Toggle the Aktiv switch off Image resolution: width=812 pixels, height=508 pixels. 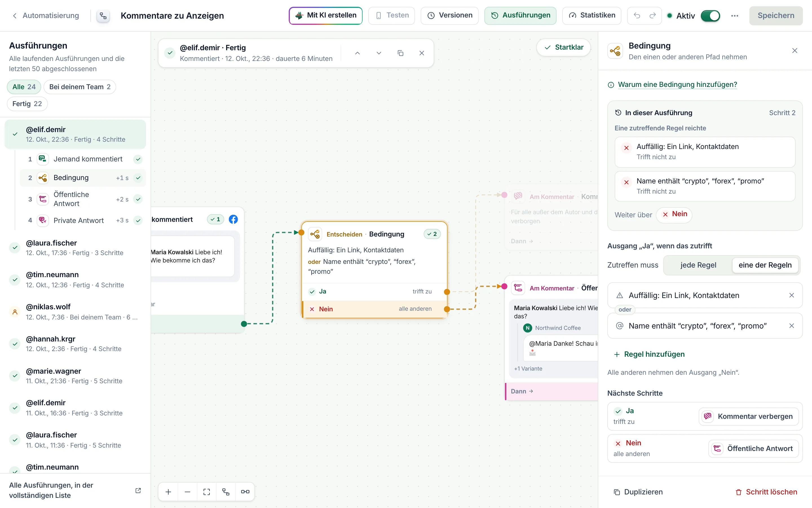point(710,16)
